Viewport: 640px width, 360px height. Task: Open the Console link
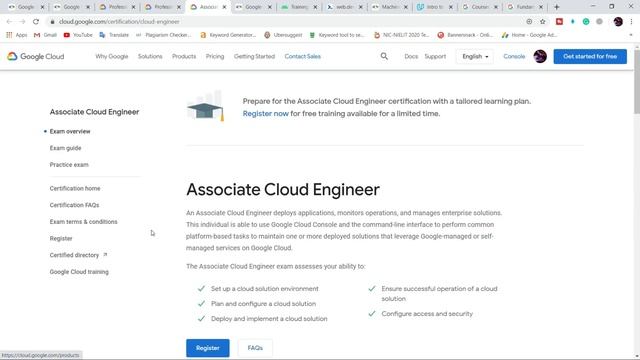(514, 56)
